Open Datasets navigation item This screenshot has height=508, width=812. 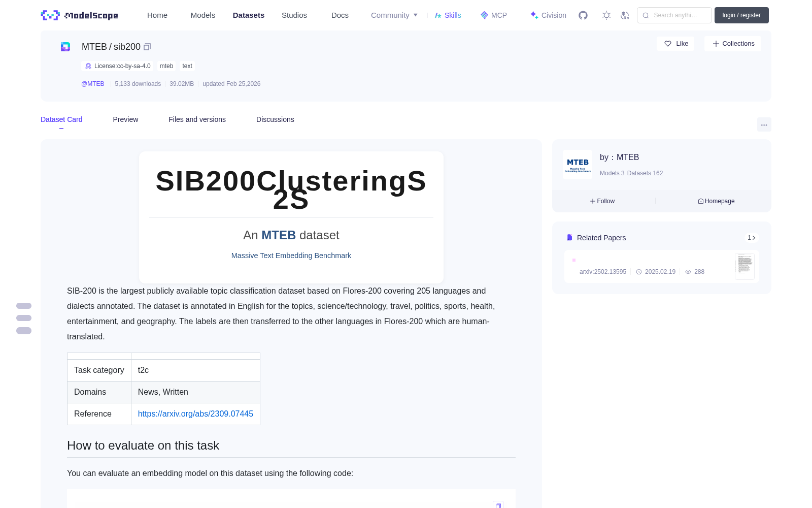point(249,15)
